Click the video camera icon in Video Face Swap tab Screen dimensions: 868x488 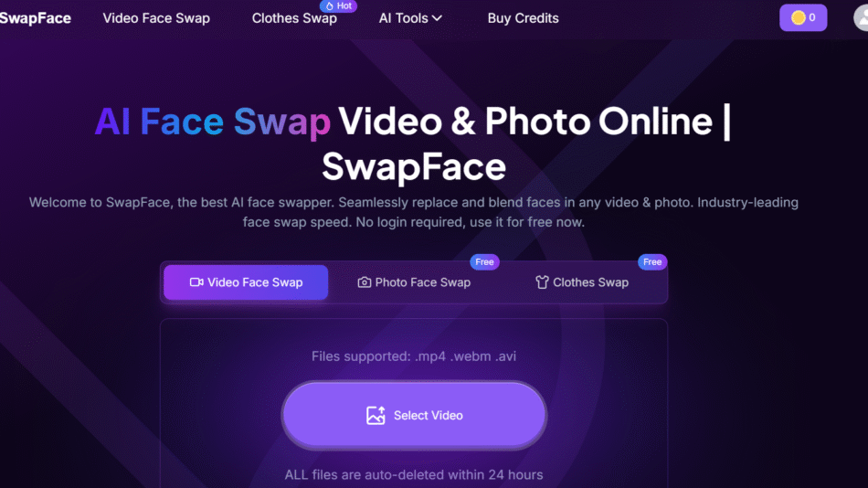(196, 282)
